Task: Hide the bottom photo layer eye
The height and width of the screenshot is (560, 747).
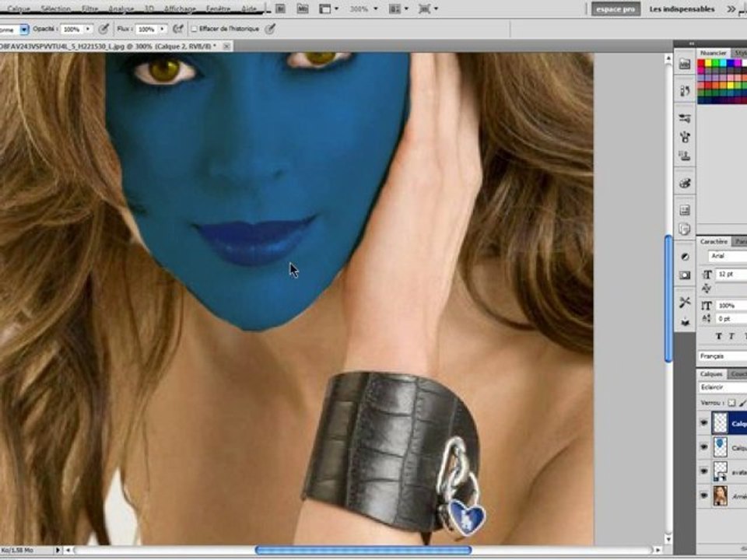Action: pyautogui.click(x=704, y=495)
